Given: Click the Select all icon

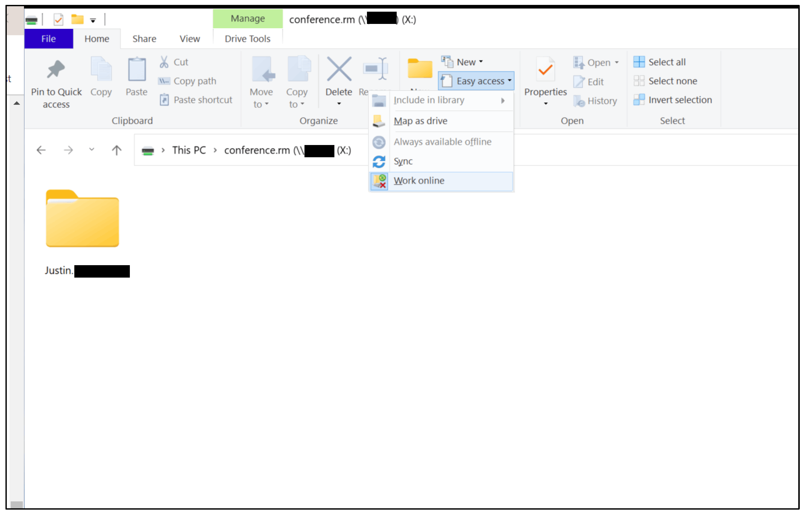Looking at the screenshot, I should tap(639, 62).
